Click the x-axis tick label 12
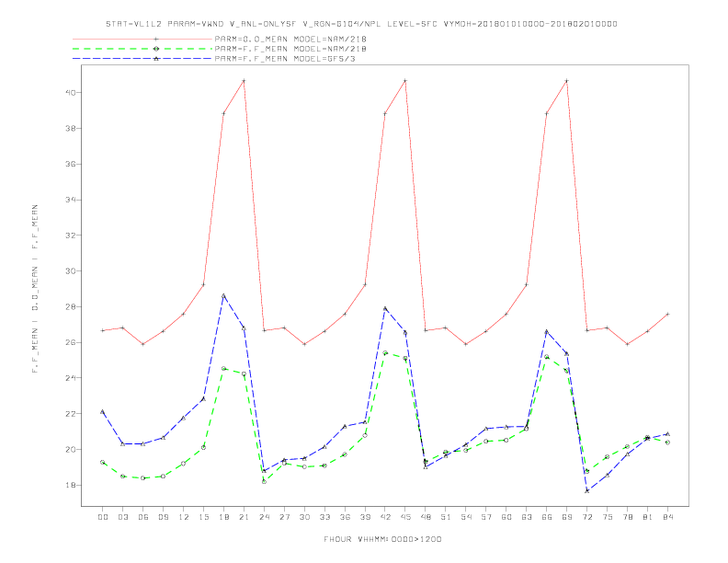728x563 pixels. 184,517
